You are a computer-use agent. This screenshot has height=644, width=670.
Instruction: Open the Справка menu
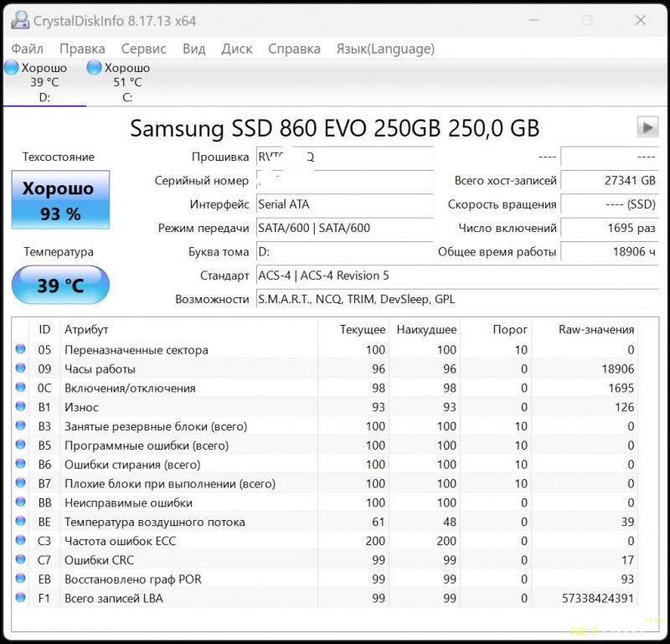coord(295,49)
